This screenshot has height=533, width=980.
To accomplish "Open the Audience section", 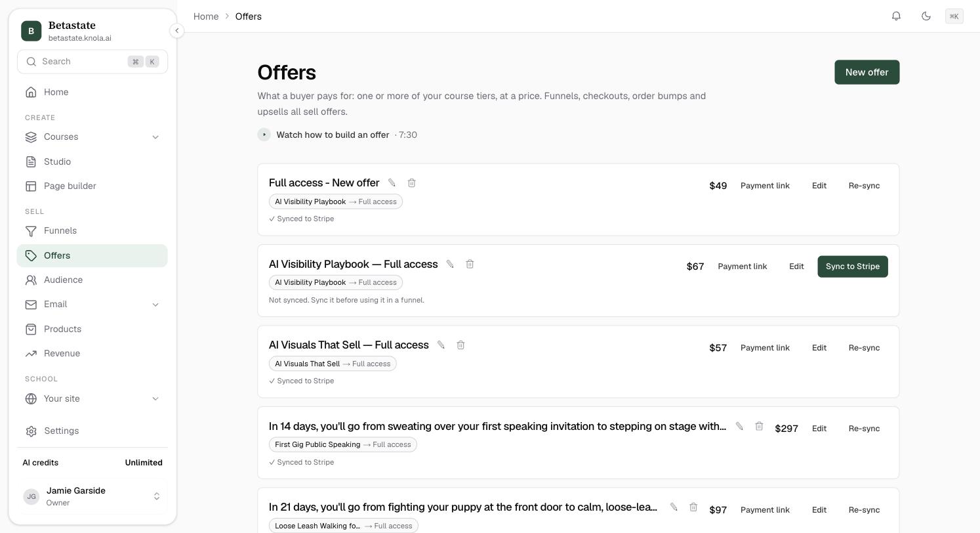I will (92, 280).
